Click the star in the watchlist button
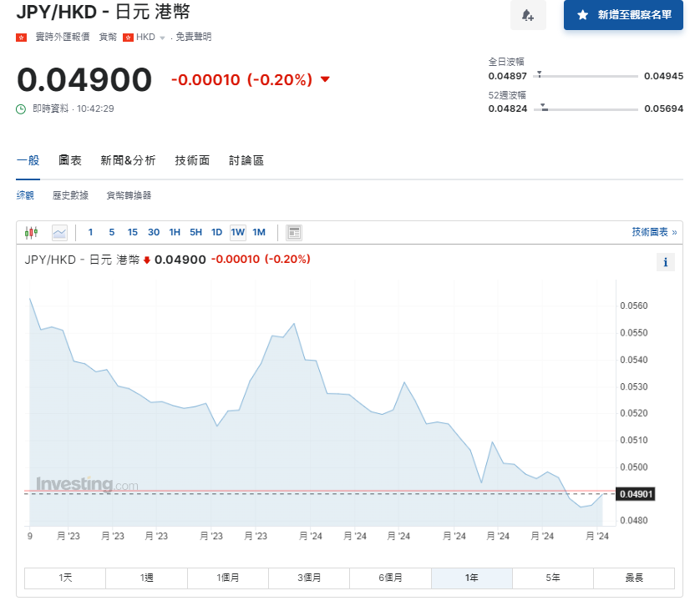Screen dimensions: 695x616 tap(582, 15)
